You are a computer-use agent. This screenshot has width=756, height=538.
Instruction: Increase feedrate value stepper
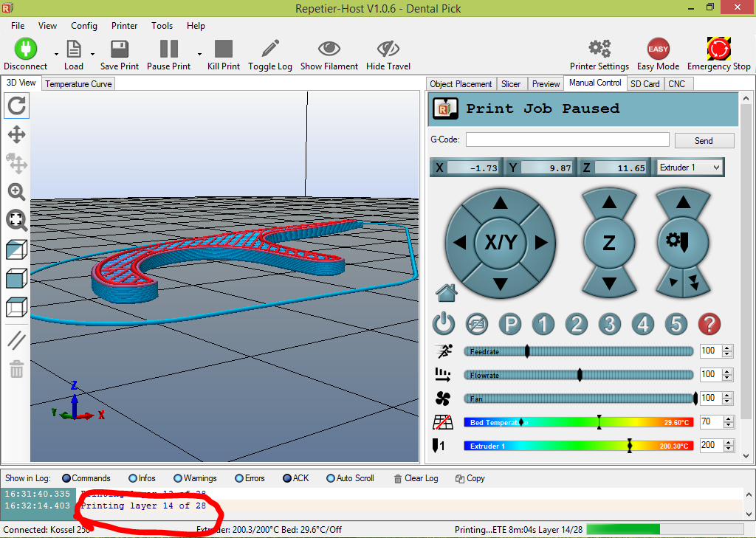coord(727,348)
